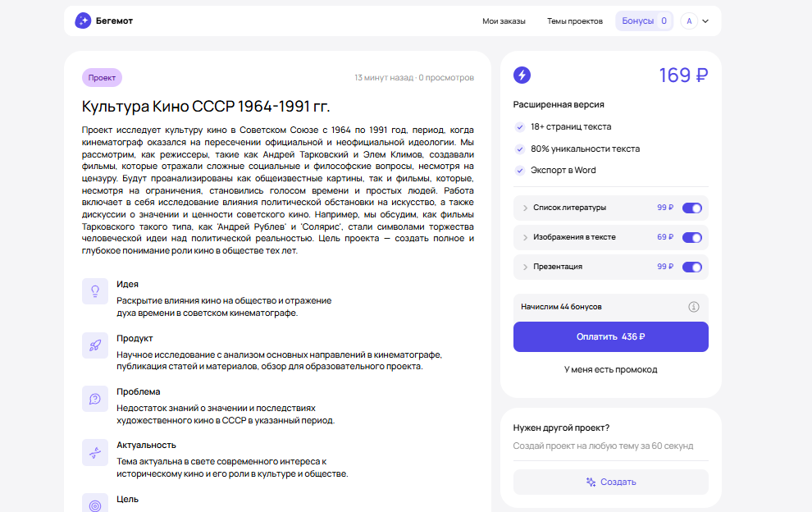Click the lightning bolt icon near the price

(522, 75)
